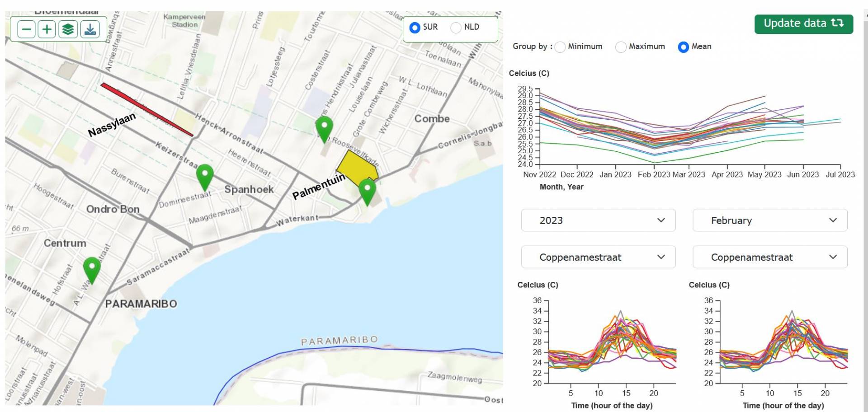This screenshot has height=412, width=868.
Task: Click the Cornelis-Jongbaw street label
Action: pyautogui.click(x=470, y=135)
